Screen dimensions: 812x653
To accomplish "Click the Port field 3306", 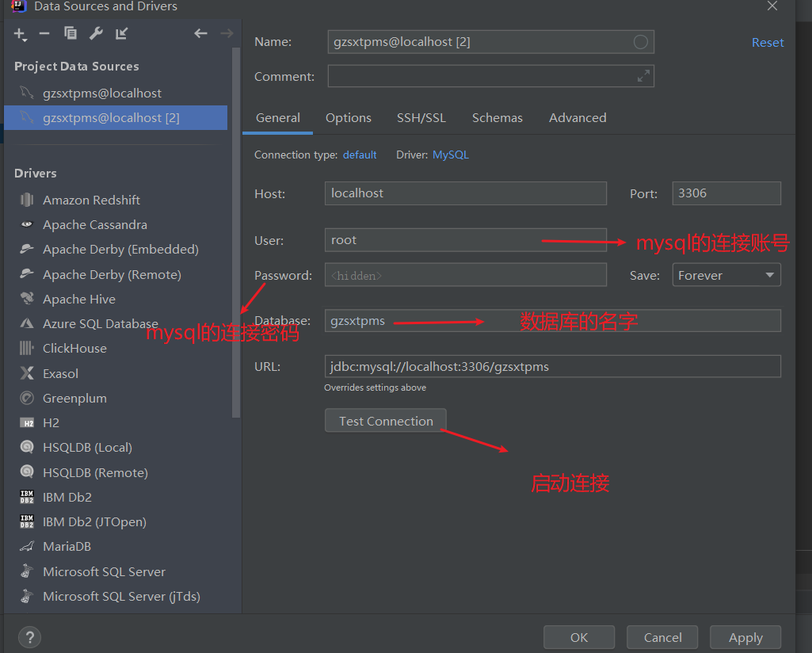I will (x=726, y=193).
